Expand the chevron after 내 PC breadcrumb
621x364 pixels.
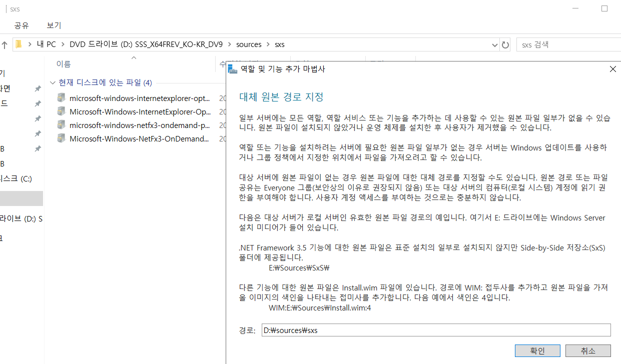63,44
